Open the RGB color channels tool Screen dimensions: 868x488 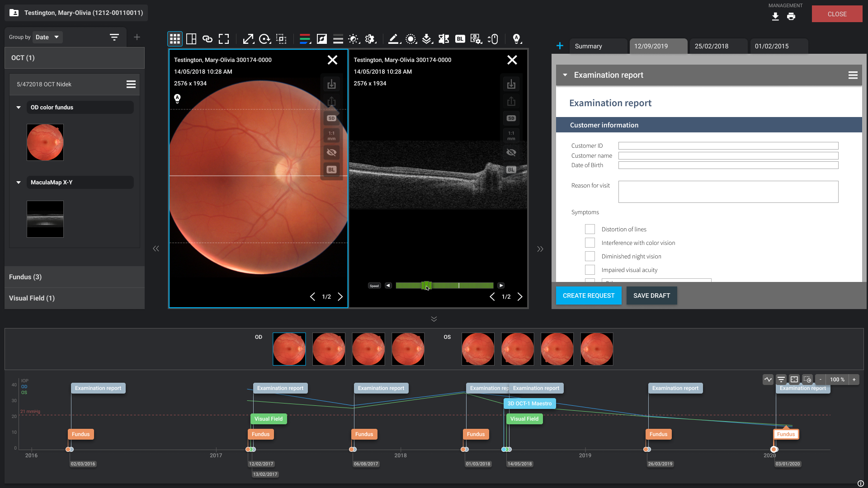[305, 39]
